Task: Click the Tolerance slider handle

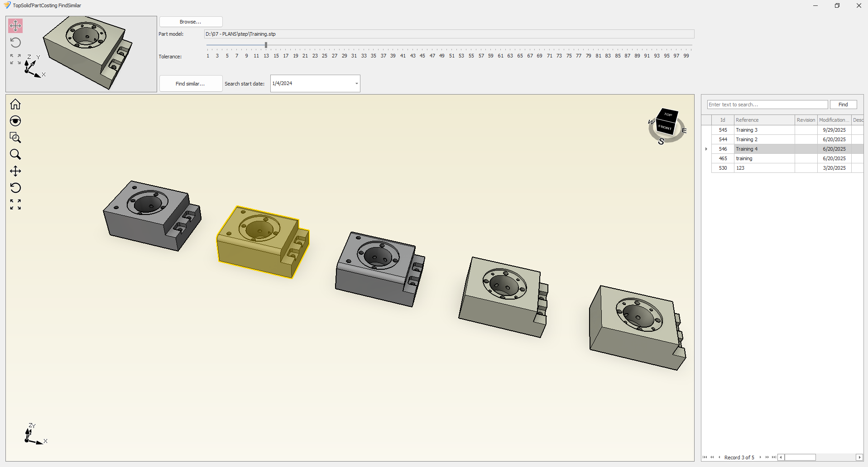Action: coord(266,45)
